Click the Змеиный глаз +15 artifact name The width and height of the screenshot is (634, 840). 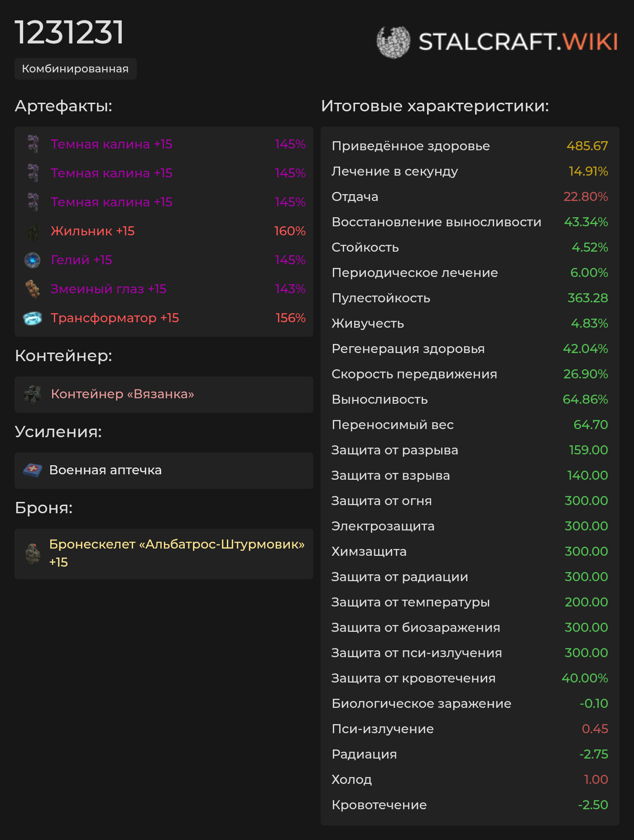point(109,289)
